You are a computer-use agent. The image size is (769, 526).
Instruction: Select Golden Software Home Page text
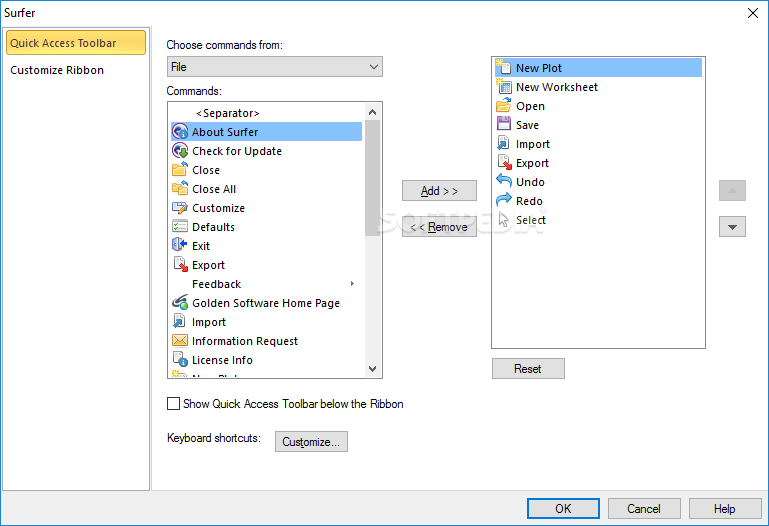tap(266, 303)
